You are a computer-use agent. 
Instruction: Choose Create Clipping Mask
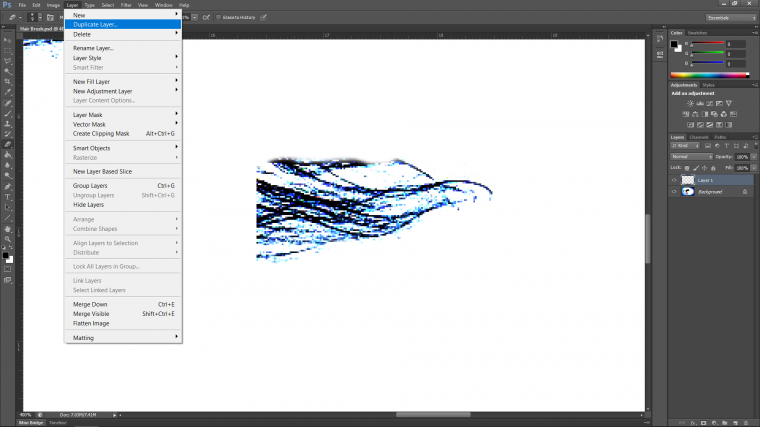click(123, 133)
